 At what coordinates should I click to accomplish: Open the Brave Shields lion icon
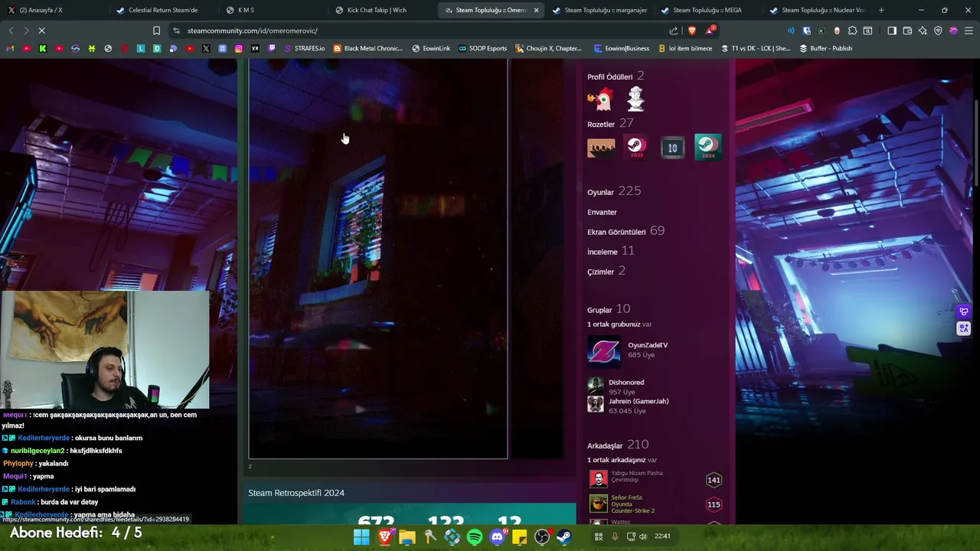coord(692,31)
